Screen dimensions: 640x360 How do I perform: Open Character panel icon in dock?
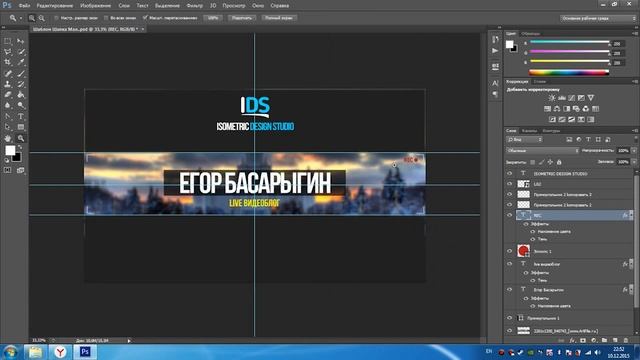495,83
